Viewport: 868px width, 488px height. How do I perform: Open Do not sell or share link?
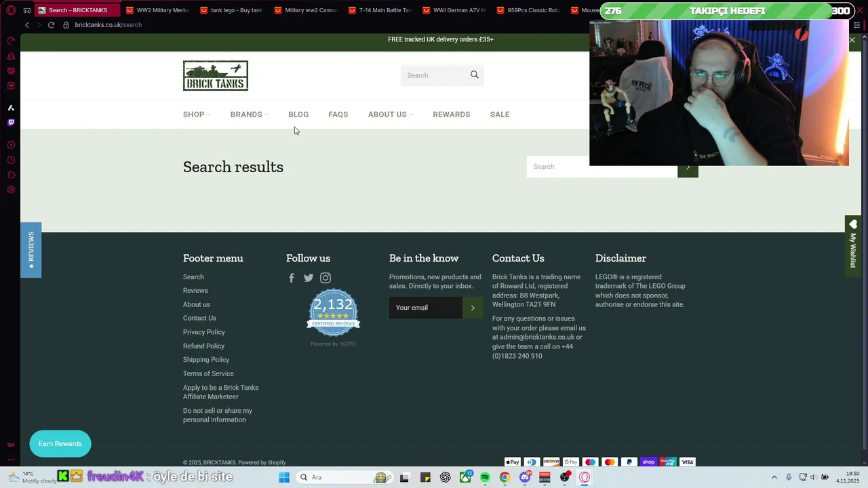pyautogui.click(x=218, y=415)
